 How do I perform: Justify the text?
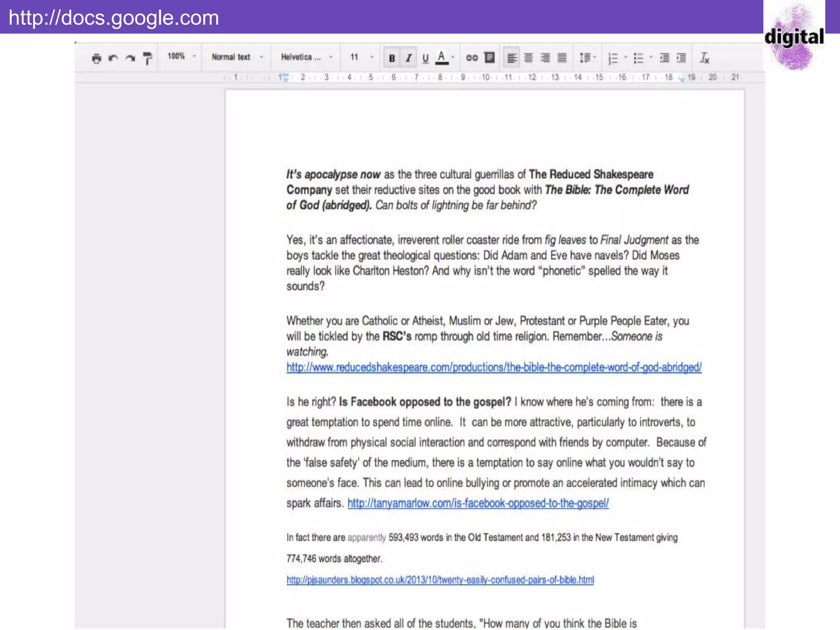pyautogui.click(x=562, y=58)
